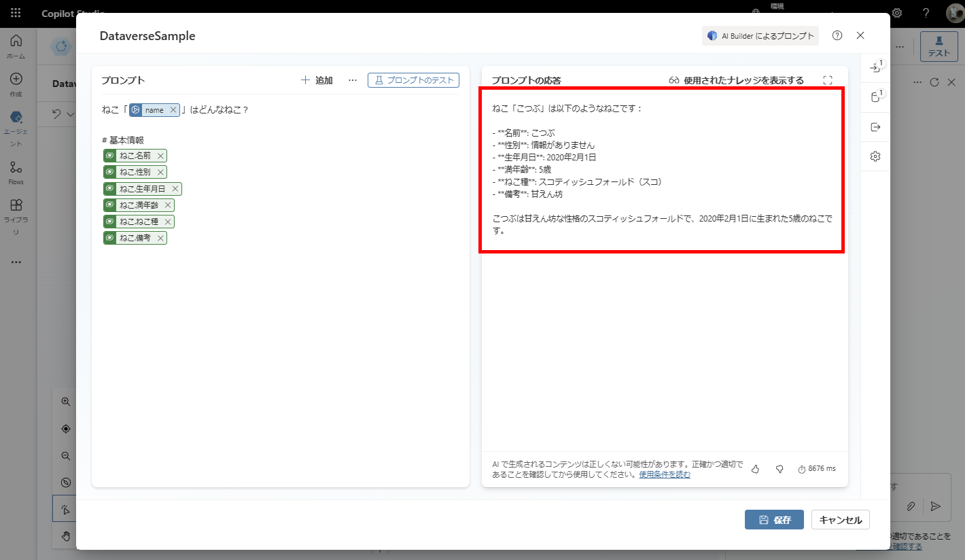Save the prompt with the 保存 button
The width and height of the screenshot is (965, 560).
click(x=774, y=519)
